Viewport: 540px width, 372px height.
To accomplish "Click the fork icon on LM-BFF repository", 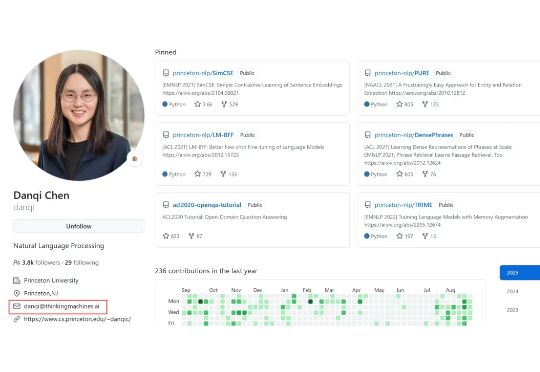I will (224, 174).
